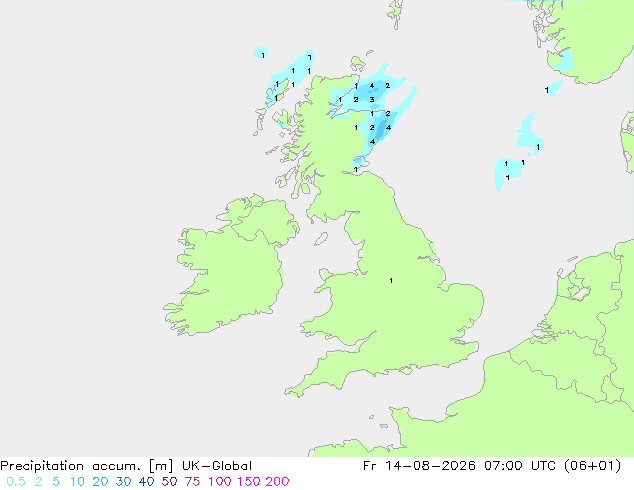Screen dimensions: 634x490
Task: Click the map value 1 over central England
Action: [x=391, y=280]
